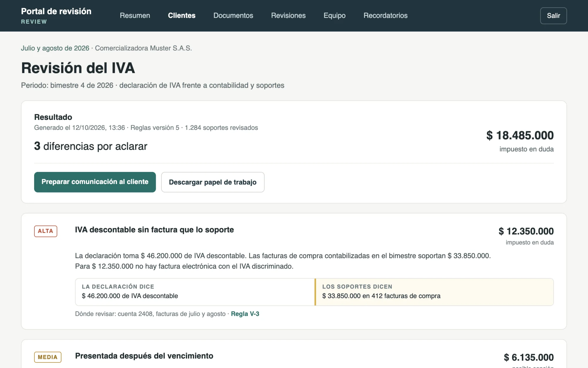The width and height of the screenshot is (588, 368).
Task: Click the Periodo: bimestre 4 de 2026 subtitle
Action: [153, 85]
